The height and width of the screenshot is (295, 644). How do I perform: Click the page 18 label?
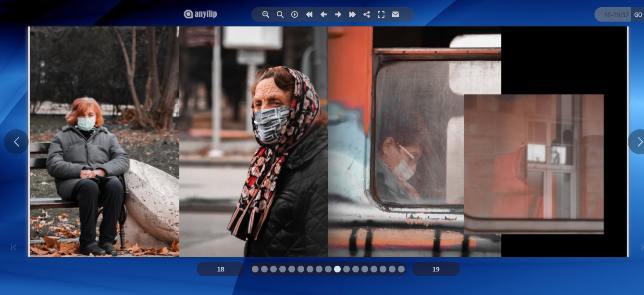click(221, 269)
